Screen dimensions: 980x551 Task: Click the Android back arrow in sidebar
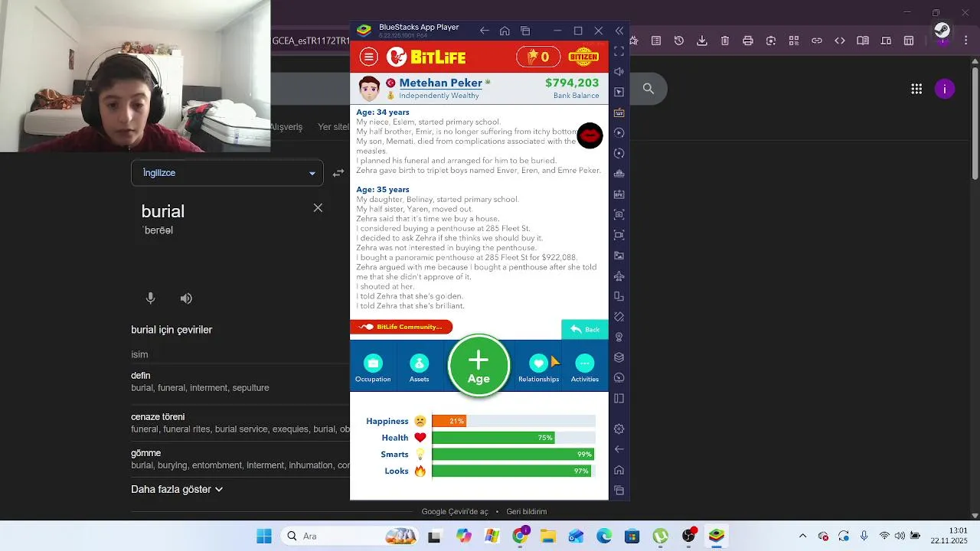click(x=619, y=449)
